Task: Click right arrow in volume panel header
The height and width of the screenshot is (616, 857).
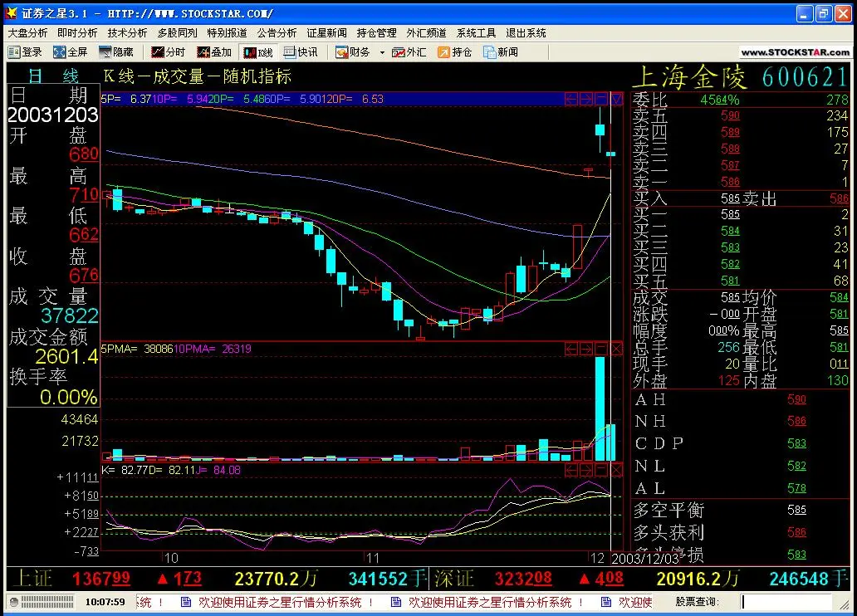Action: coord(586,349)
